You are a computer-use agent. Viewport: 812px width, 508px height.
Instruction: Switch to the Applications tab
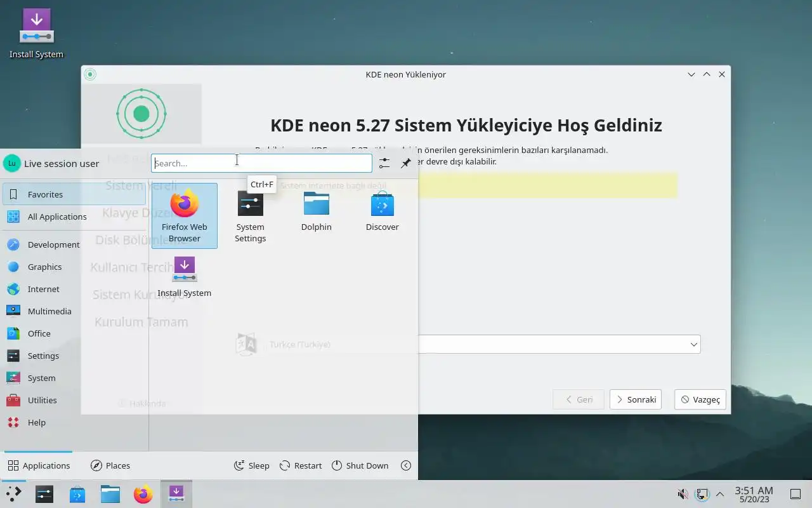point(39,465)
